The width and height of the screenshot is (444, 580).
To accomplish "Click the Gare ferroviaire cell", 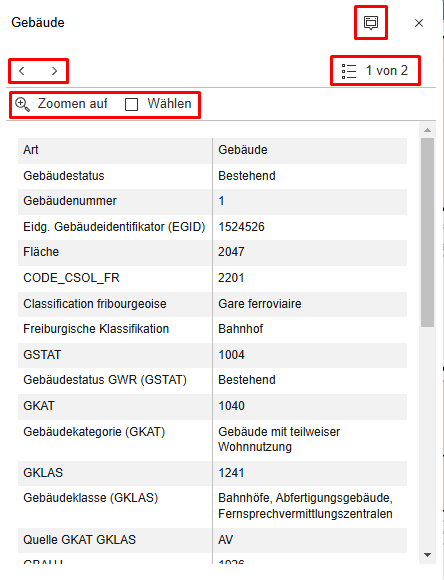I will (x=310, y=304).
